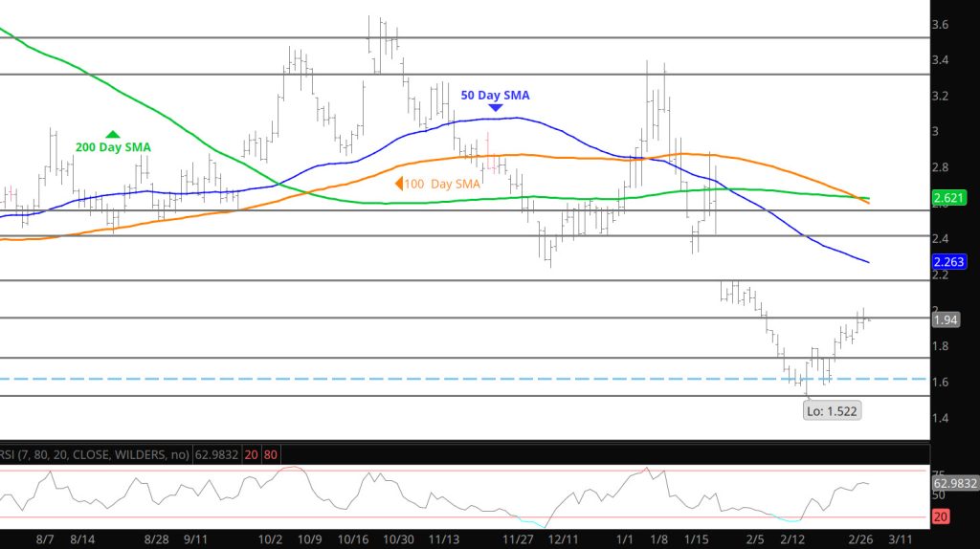Viewport: 980px width, 549px height.
Task: Select the dashed light-blue horizontal price line
Action: click(x=383, y=379)
